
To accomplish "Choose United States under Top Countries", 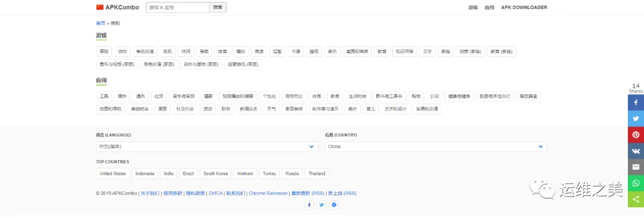I will [113, 174].
